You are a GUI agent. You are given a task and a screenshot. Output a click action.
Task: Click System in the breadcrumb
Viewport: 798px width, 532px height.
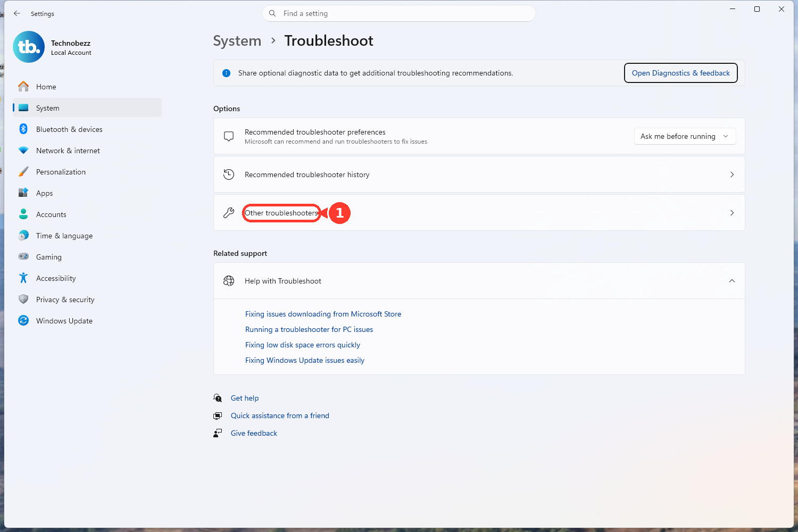(237, 41)
